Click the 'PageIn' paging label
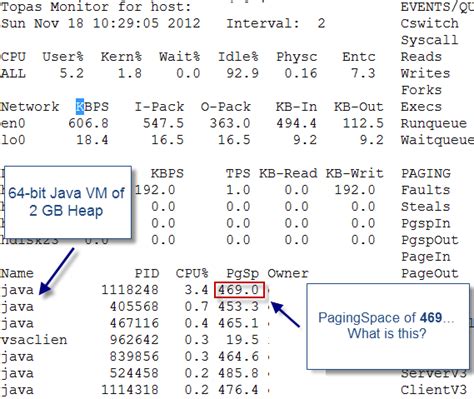This screenshot has height=399, width=474. [426, 257]
